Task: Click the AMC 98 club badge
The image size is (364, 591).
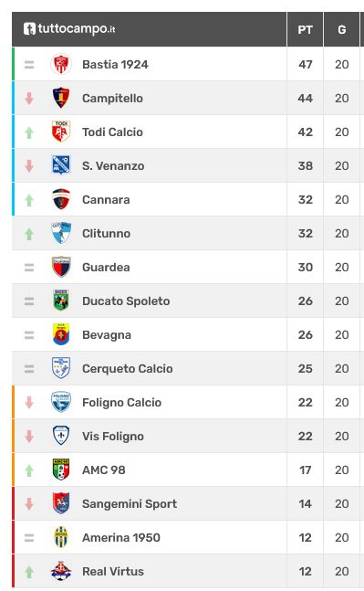Action: [x=61, y=470]
